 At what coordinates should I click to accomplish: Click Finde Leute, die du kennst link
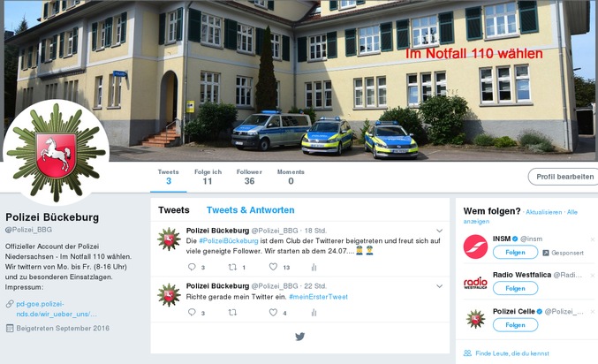511,353
